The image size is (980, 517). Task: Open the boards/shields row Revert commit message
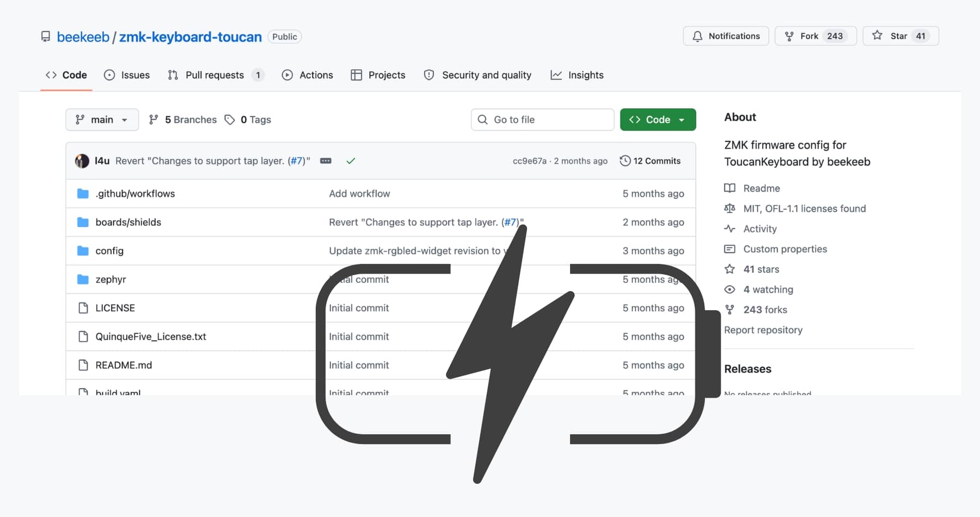pos(426,222)
